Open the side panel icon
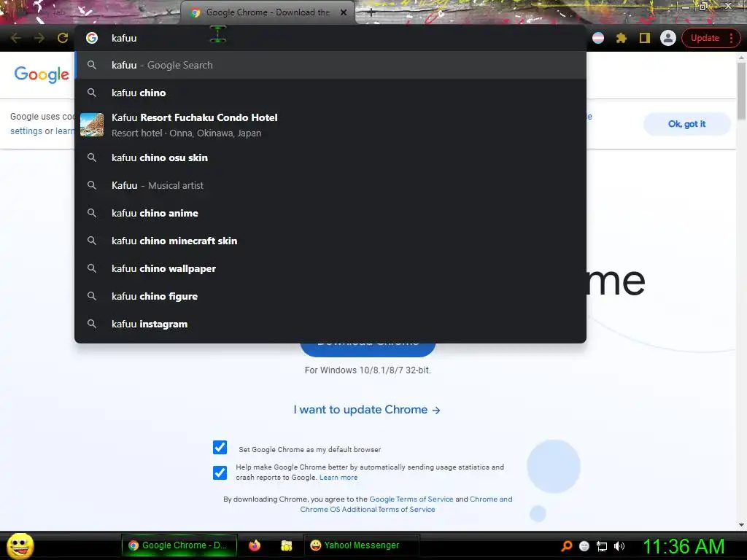 point(645,38)
